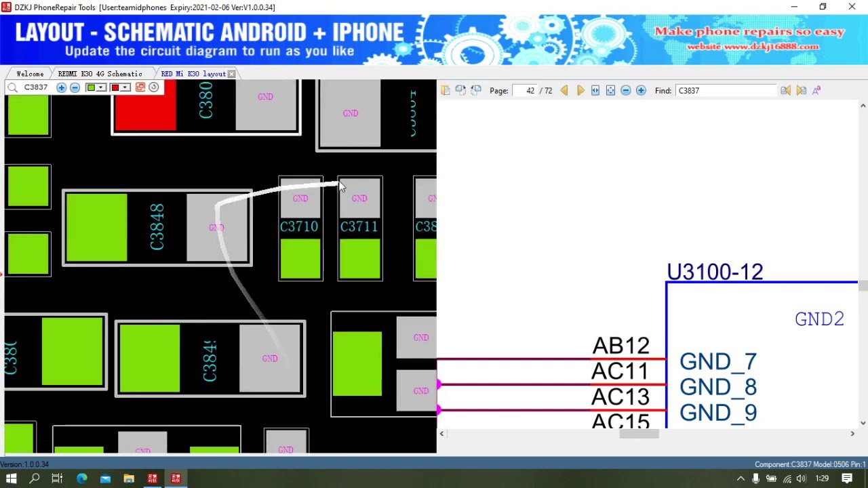Viewport: 868px width, 488px height.
Task: Pick the red highlight color swatch
Action: click(x=115, y=87)
